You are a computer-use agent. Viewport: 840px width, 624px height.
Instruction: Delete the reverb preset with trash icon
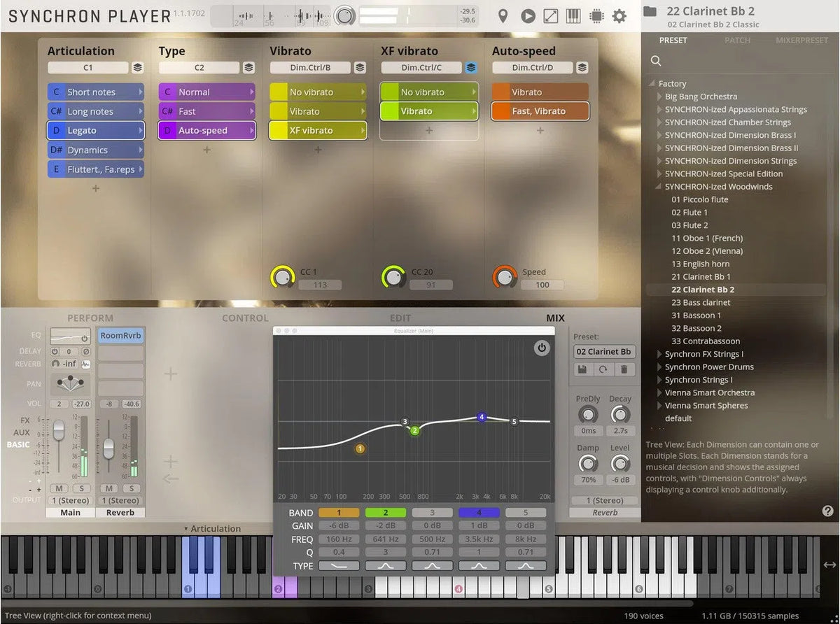pyautogui.click(x=624, y=369)
